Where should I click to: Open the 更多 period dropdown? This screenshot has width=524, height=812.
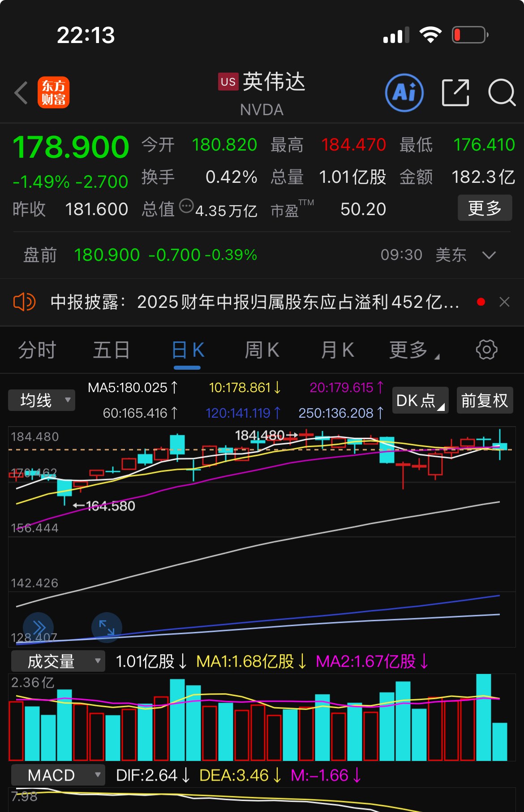click(414, 350)
